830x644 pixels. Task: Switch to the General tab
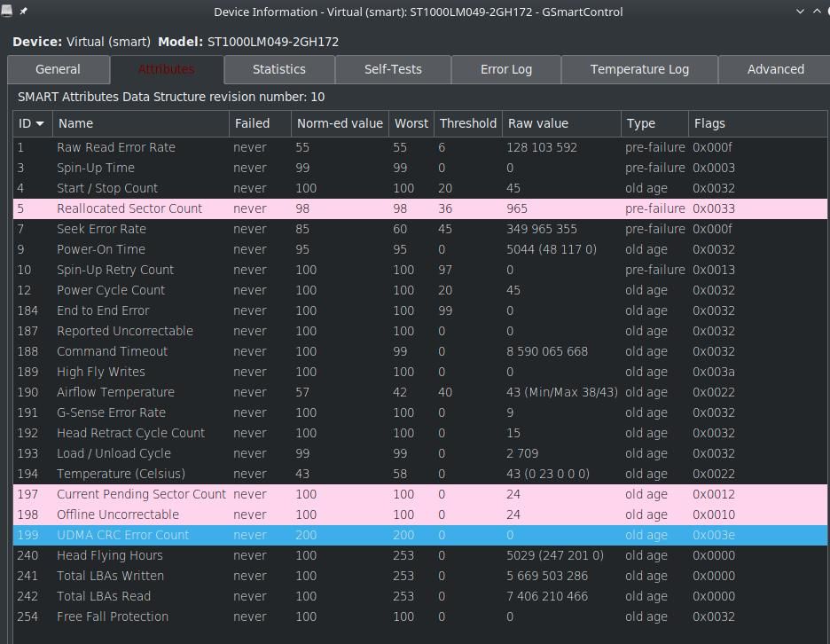pos(59,69)
